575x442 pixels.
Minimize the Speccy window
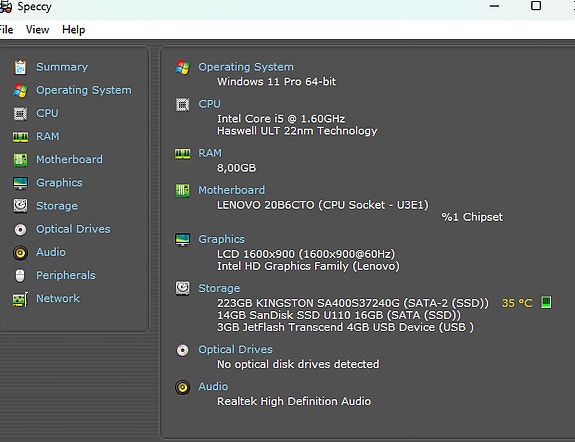click(x=494, y=6)
